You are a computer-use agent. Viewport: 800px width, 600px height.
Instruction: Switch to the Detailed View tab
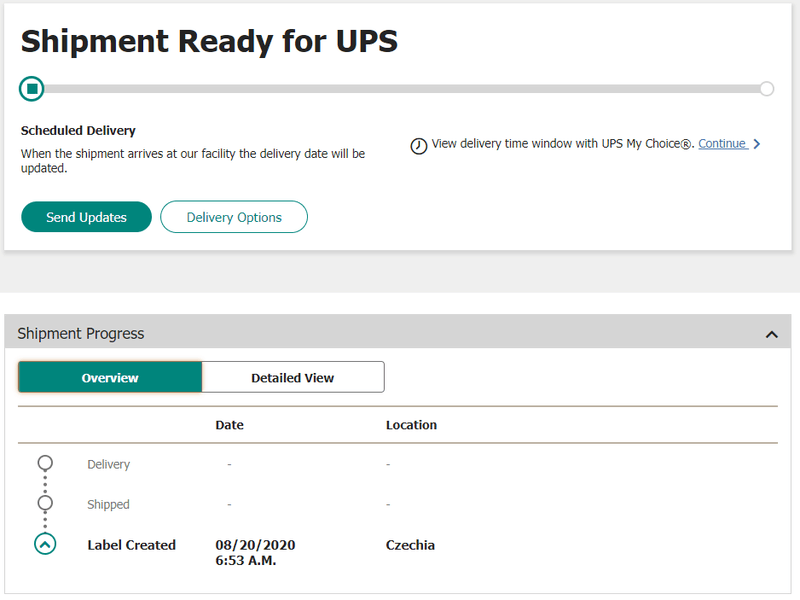pos(293,378)
